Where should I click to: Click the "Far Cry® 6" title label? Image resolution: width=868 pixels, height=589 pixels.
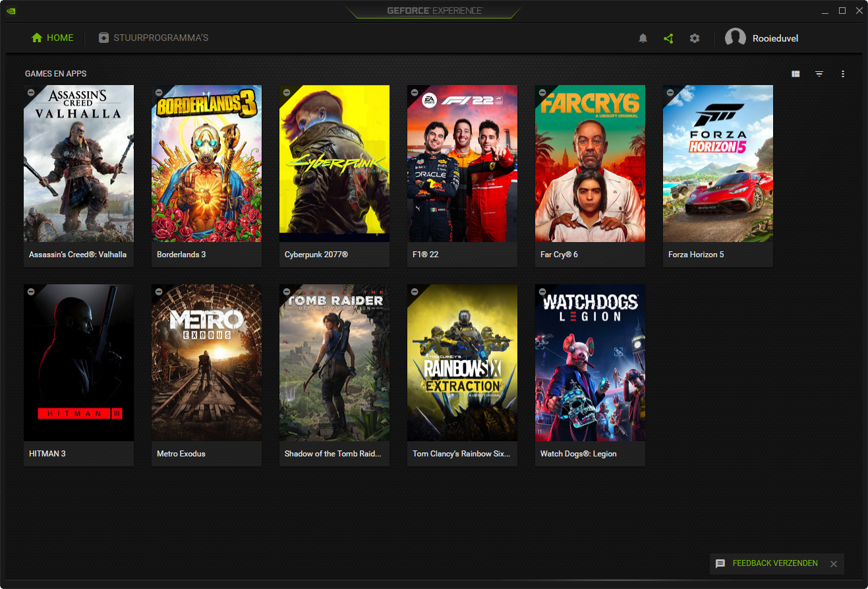click(559, 255)
